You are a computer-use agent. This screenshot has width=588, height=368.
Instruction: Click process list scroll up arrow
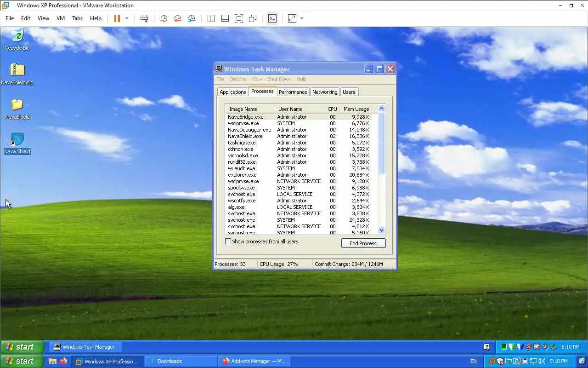click(x=381, y=109)
